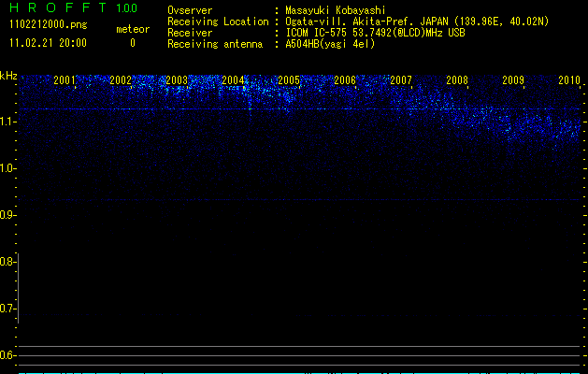Click the 2010 time marker
Image resolution: width=588 pixels, height=374 pixels.
[569, 79]
